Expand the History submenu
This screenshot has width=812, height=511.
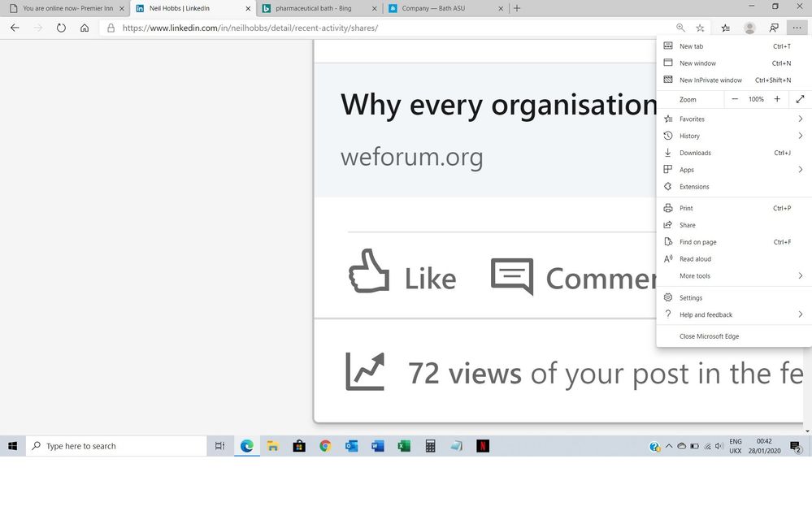tap(734, 136)
